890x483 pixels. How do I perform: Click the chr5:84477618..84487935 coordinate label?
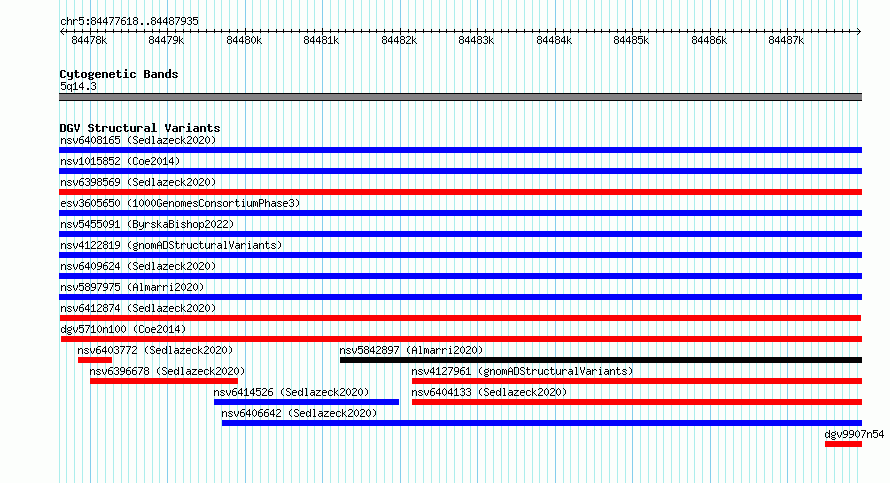coord(129,22)
